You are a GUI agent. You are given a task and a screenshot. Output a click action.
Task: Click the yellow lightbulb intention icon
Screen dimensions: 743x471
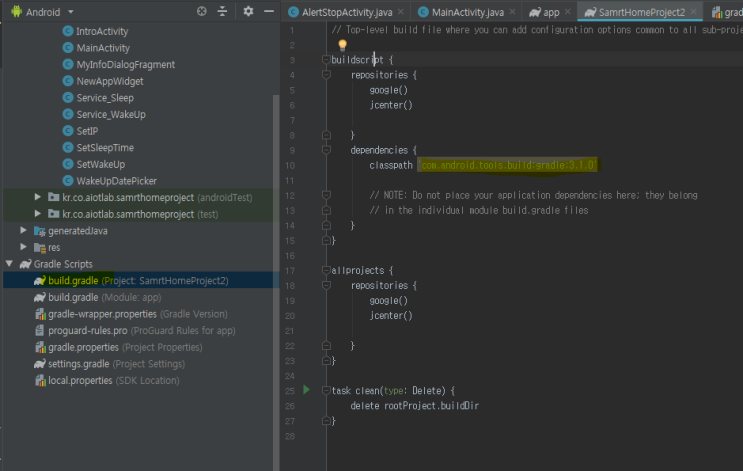point(342,45)
